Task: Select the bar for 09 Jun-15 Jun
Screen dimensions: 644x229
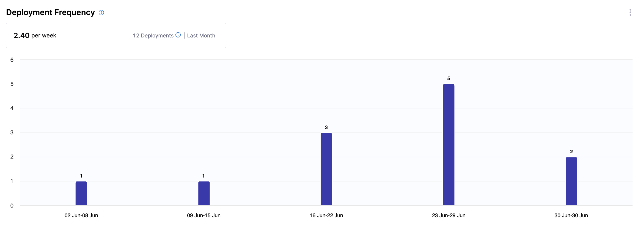Action: coord(204,193)
